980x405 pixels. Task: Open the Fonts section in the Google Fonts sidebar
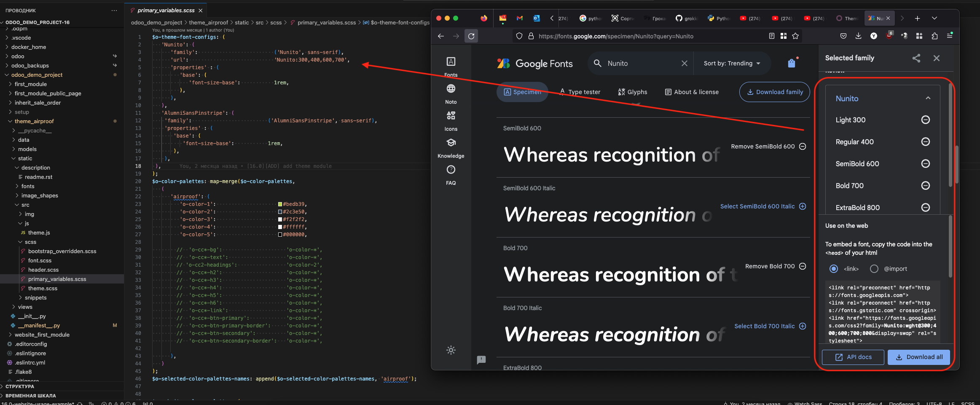pos(451,67)
